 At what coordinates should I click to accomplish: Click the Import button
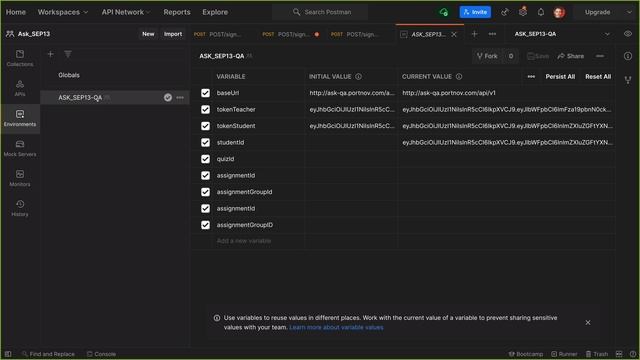173,34
